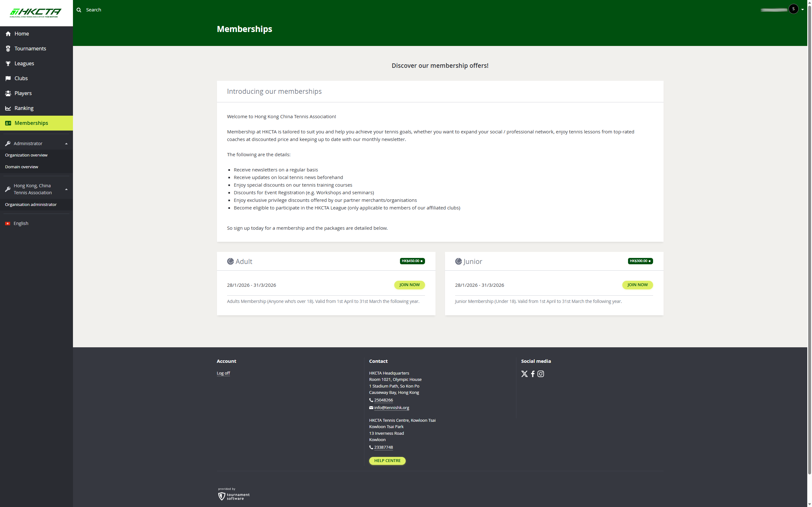Click the Home house icon

point(8,34)
